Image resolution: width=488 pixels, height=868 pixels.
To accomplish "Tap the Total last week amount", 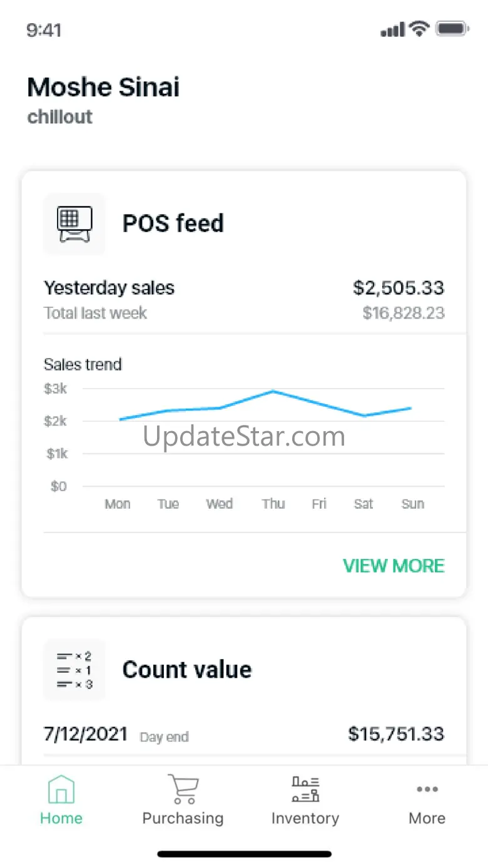I will 404,313.
